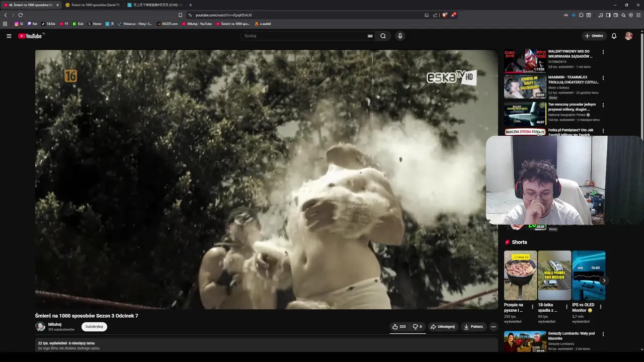The width and height of the screenshot is (644, 362).
Task: Subscribe to Miluhej with Subskrybuj button
Action: pos(94,327)
